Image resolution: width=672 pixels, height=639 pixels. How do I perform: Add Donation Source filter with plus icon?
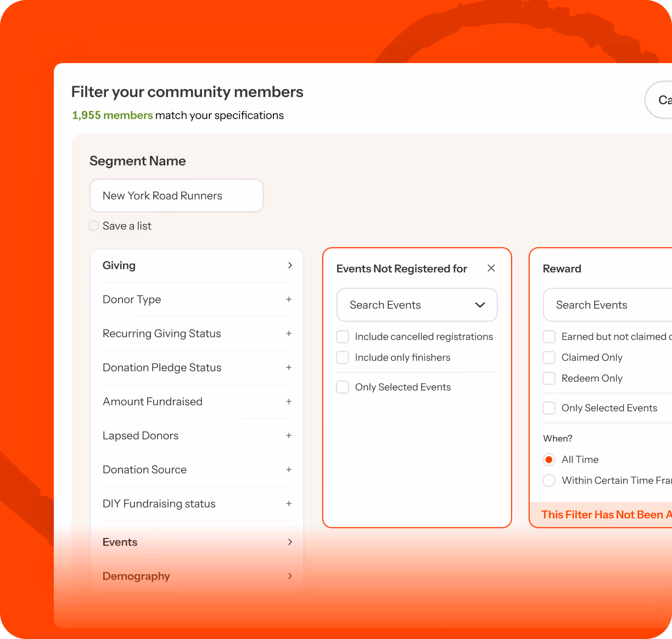coord(289,469)
